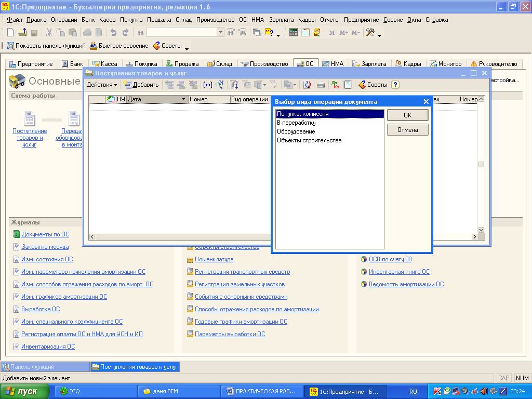Image resolution: width=532 pixels, height=399 pixels.
Task: Select В переработку in the list
Action: pyautogui.click(x=330, y=123)
